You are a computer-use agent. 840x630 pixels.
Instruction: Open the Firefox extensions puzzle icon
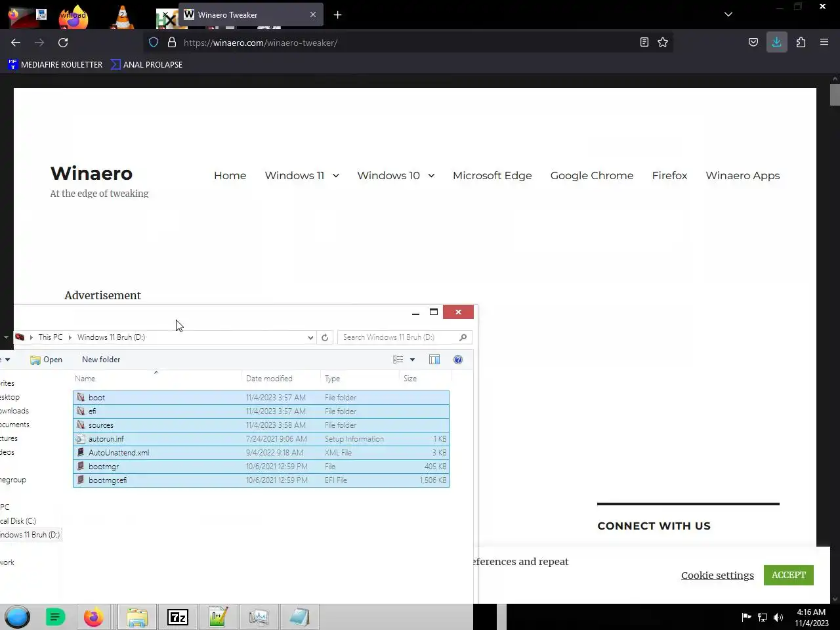(x=801, y=42)
